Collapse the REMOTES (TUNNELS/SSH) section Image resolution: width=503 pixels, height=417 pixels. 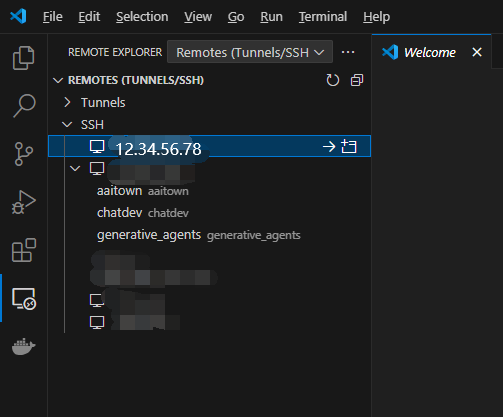[x=58, y=80]
